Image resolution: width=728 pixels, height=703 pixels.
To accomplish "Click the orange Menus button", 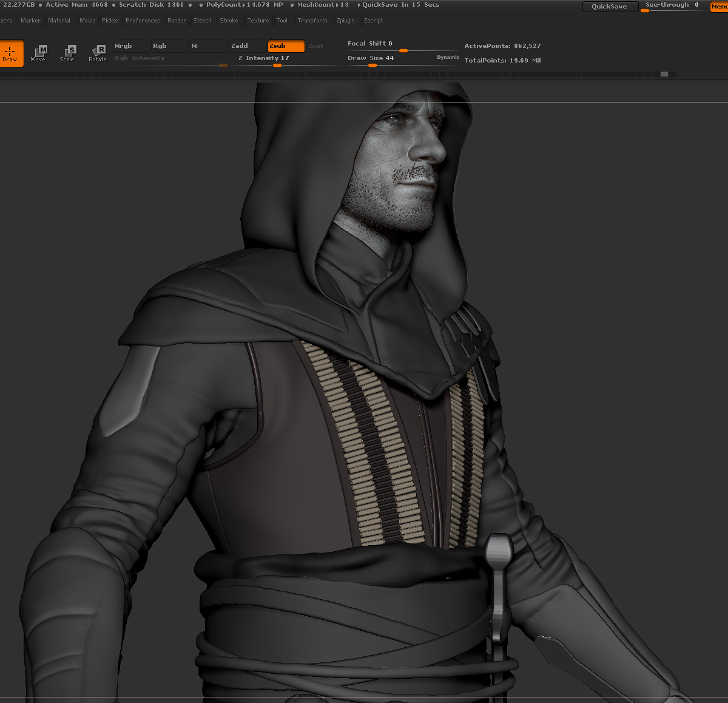I will coord(719,7).
